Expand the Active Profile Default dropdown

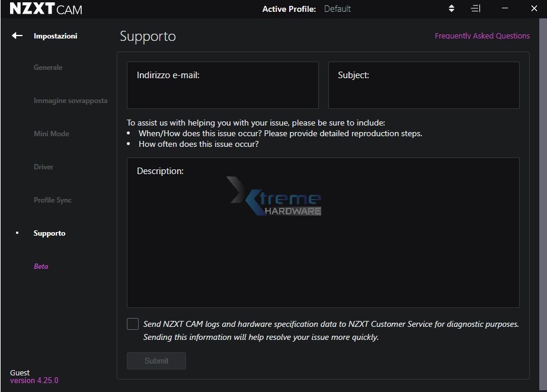337,9
